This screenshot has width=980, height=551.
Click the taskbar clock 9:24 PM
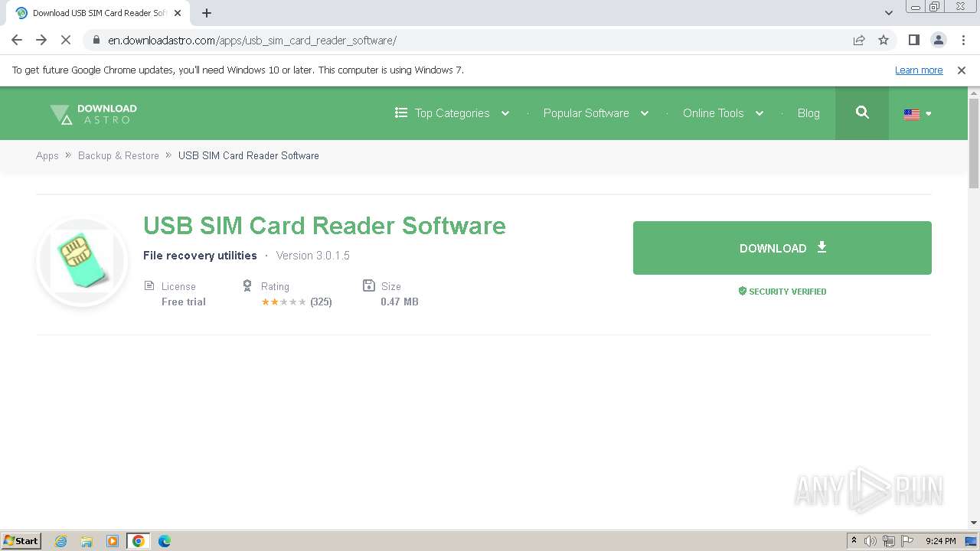pos(940,541)
